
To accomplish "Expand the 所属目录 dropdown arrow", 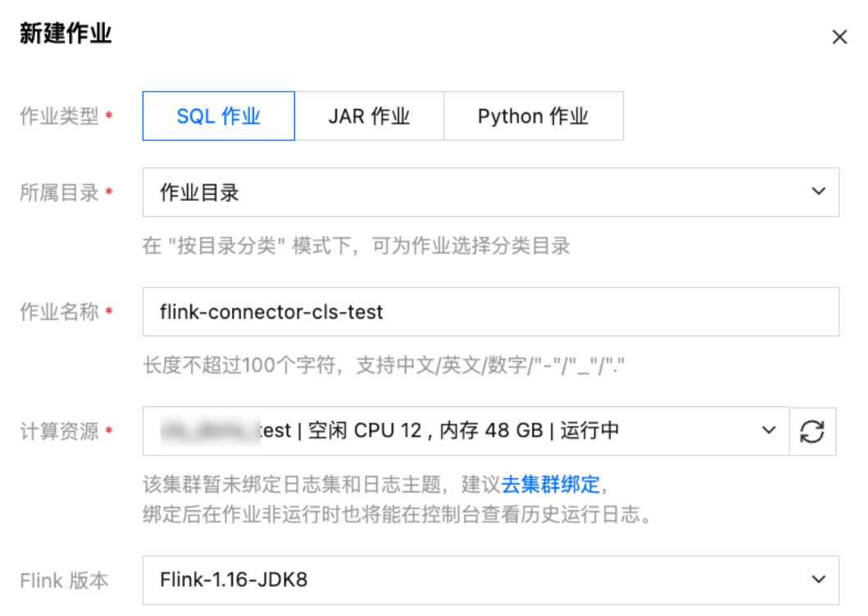I will [818, 192].
